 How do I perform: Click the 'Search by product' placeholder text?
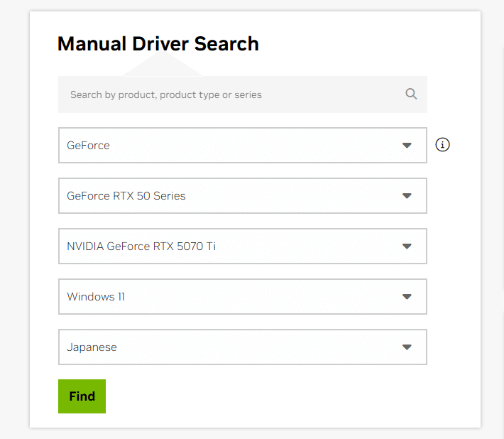coord(165,94)
